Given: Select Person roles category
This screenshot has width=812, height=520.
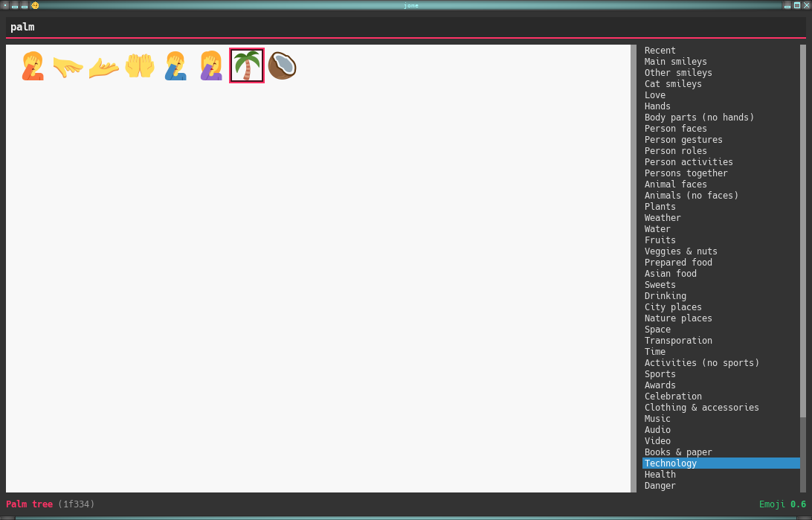Looking at the screenshot, I should [721, 151].
